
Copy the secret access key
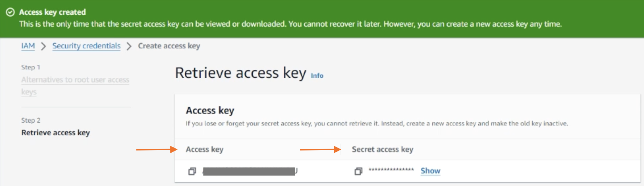[x=358, y=171]
